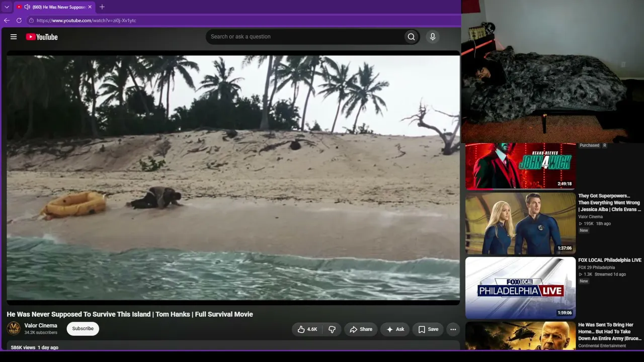Subscribe to the Valor Cinema channel
Screen dimensions: 644x362
[83, 329]
